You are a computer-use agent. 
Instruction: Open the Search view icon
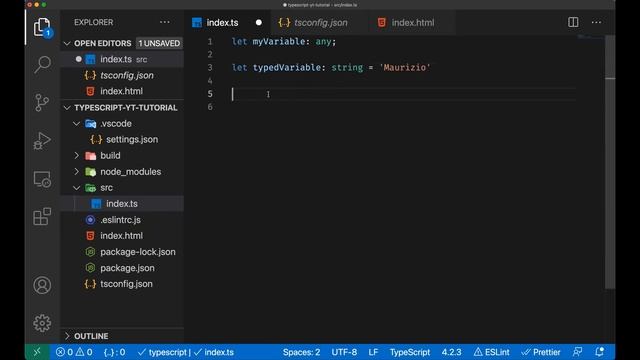[42, 64]
